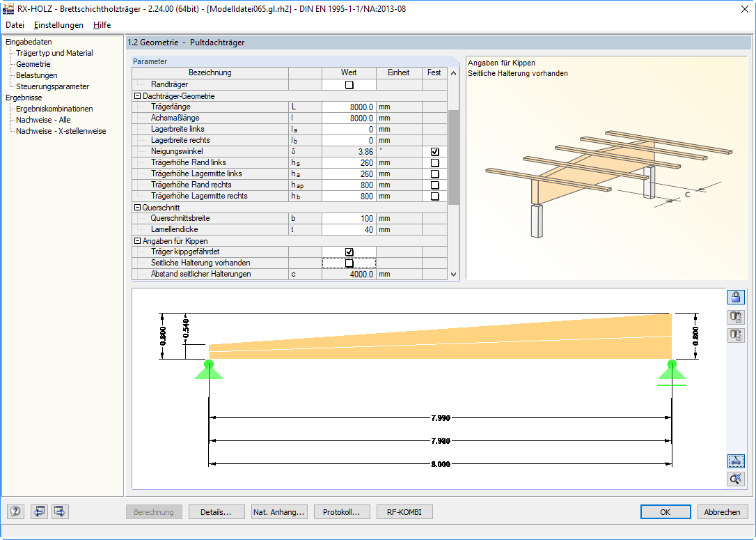Image resolution: width=756 pixels, height=540 pixels.
Task: Click the Berechnung button
Action: click(x=154, y=512)
